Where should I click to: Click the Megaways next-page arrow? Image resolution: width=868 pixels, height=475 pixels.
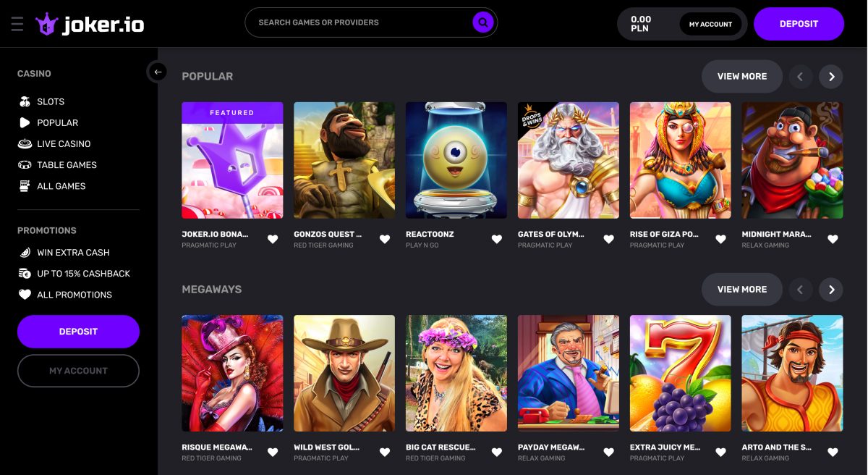click(831, 289)
